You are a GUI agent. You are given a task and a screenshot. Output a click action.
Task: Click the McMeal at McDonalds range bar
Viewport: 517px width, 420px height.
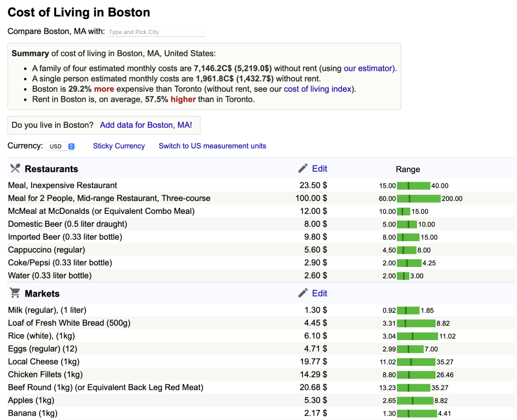tap(404, 211)
